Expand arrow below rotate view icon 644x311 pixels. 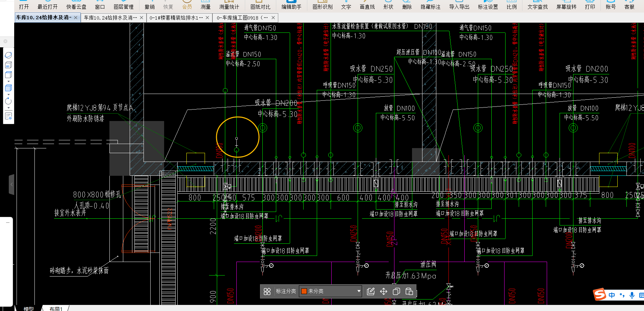click(x=8, y=108)
